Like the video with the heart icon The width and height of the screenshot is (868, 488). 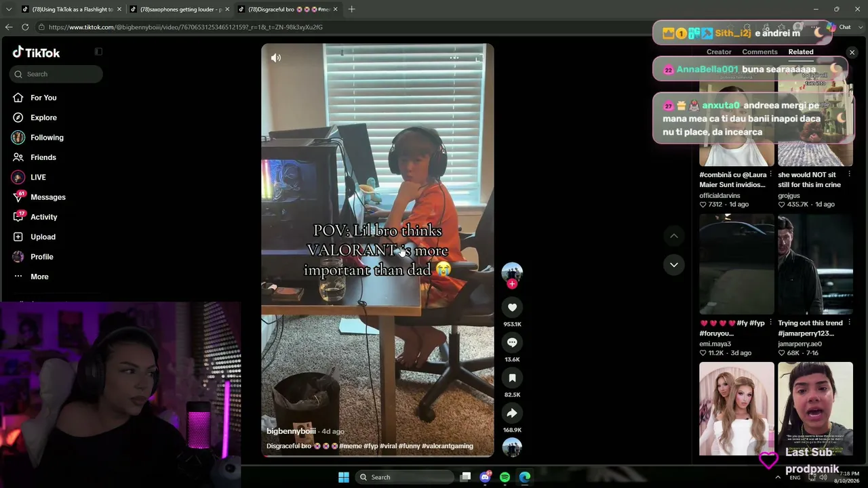point(512,308)
